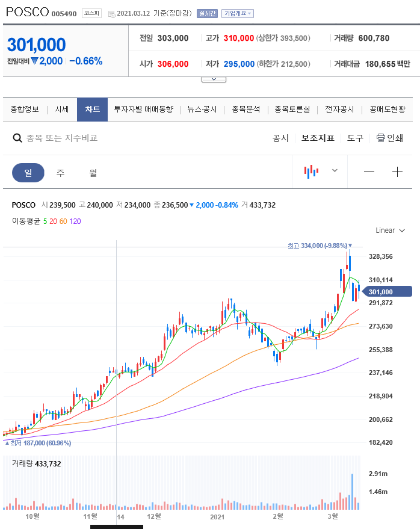The width and height of the screenshot is (420, 529).
Task: Open the 뉴스·공시 tab
Action: click(x=202, y=110)
